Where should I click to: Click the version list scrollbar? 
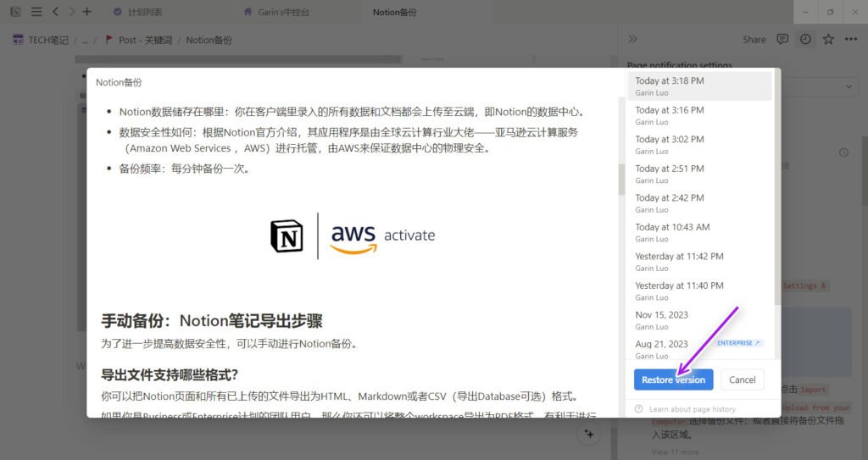(777, 188)
